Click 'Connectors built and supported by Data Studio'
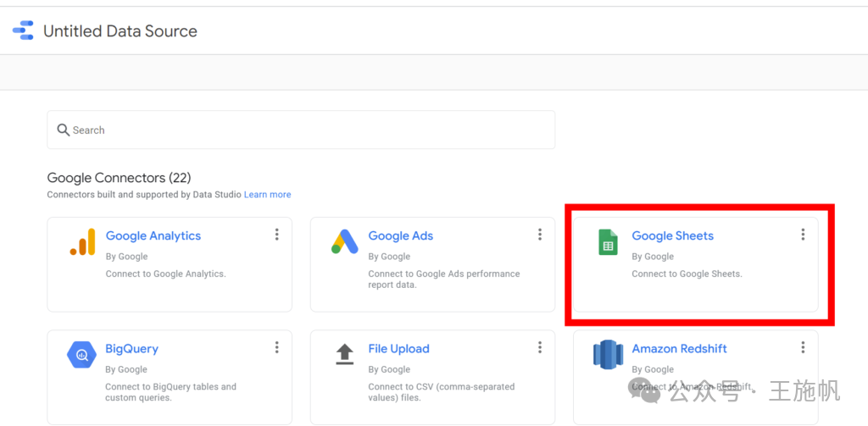868x426 pixels. 144,195
